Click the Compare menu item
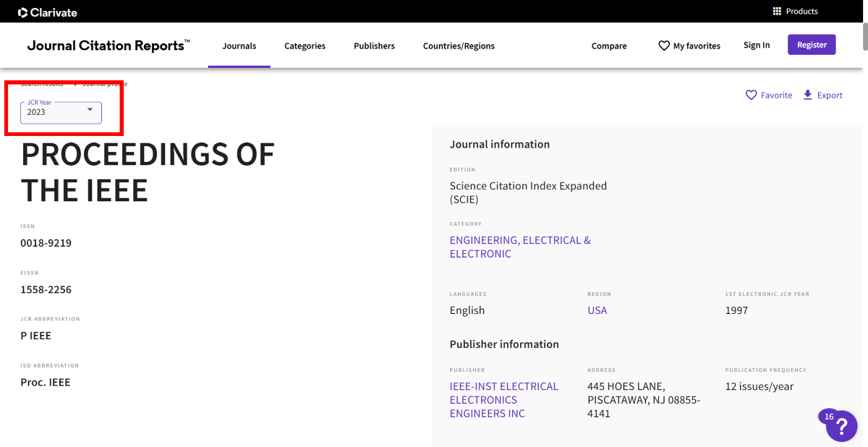868x447 pixels. coord(609,46)
